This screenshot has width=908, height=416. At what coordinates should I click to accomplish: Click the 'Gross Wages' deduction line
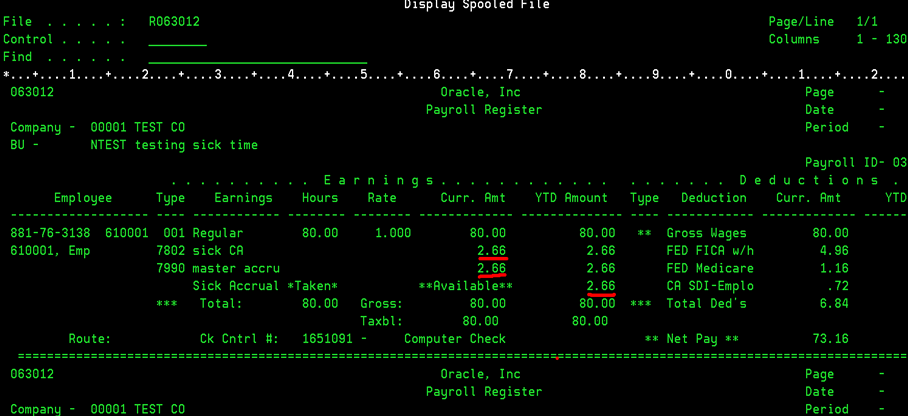(x=706, y=233)
